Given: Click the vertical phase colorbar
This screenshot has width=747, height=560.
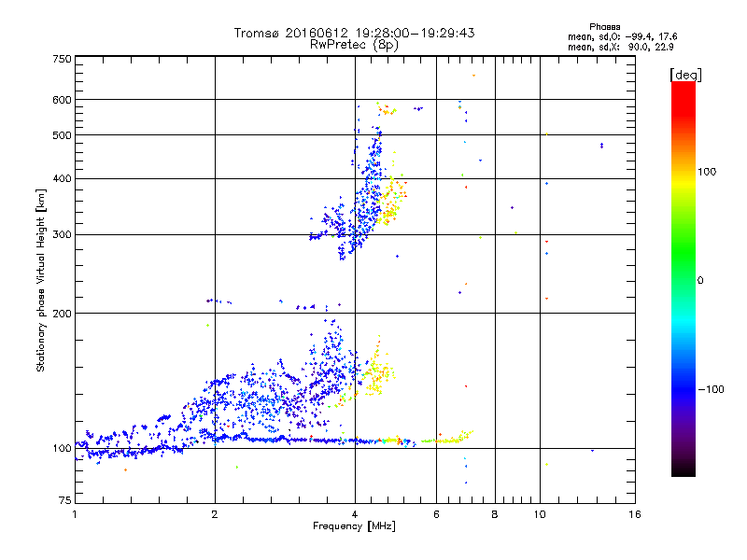Looking at the screenshot, I should tap(684, 278).
